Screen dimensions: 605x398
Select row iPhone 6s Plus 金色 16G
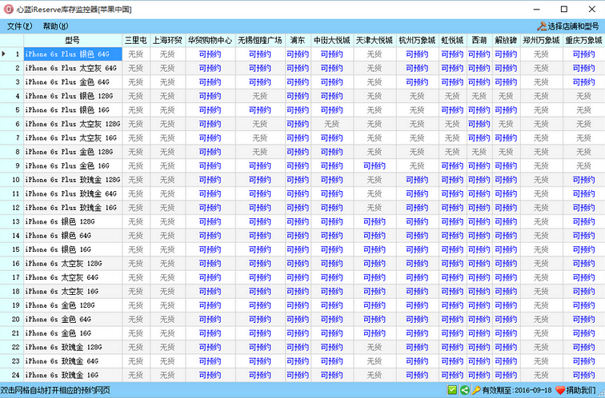coord(73,166)
